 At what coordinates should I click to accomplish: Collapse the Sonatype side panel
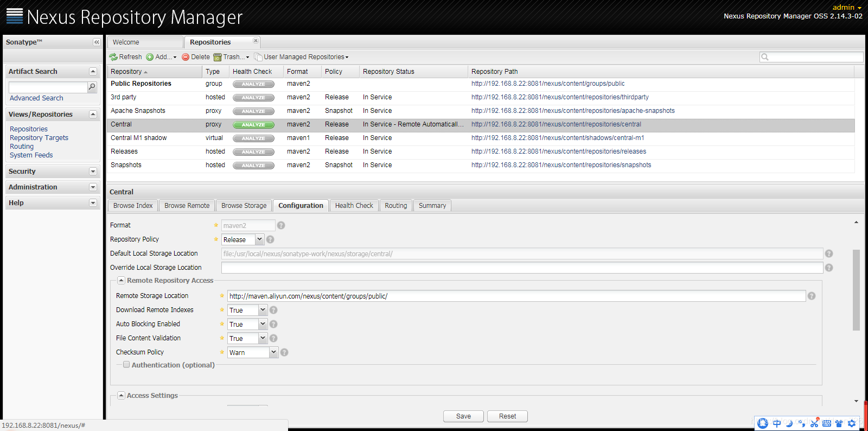click(x=97, y=42)
